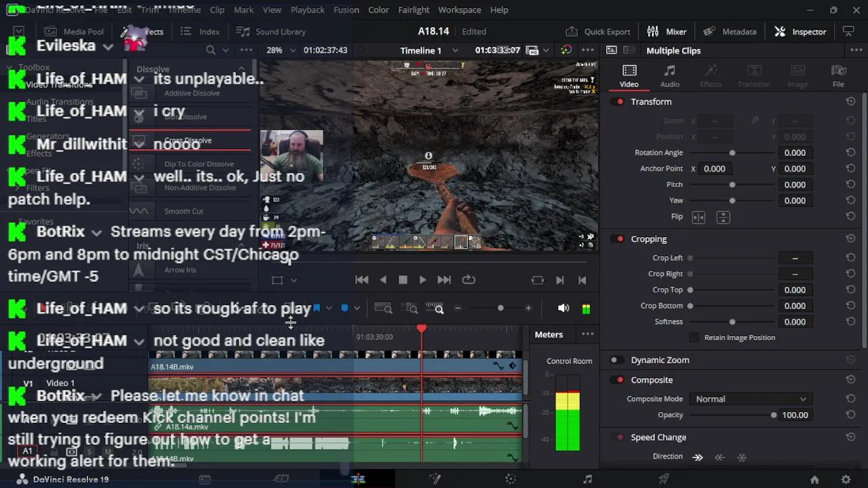This screenshot has height=488, width=868.
Task: Open the Playback menu
Action: click(x=307, y=10)
